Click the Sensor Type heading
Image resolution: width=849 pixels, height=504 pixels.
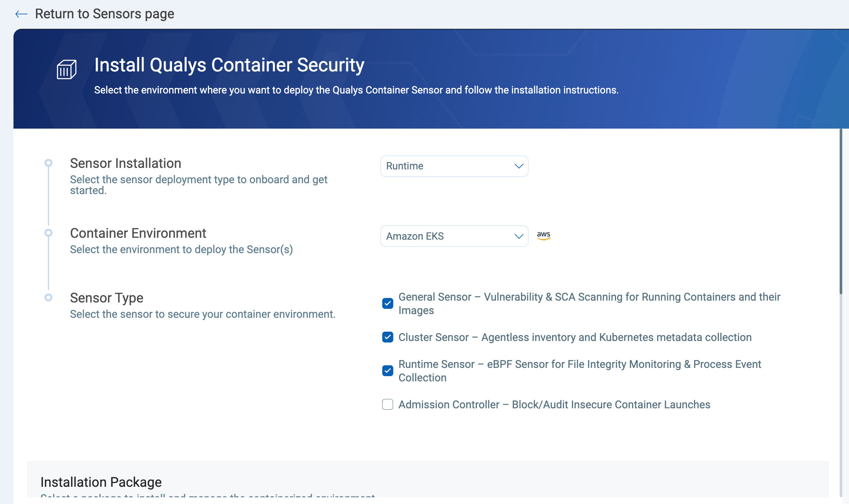coord(107,298)
